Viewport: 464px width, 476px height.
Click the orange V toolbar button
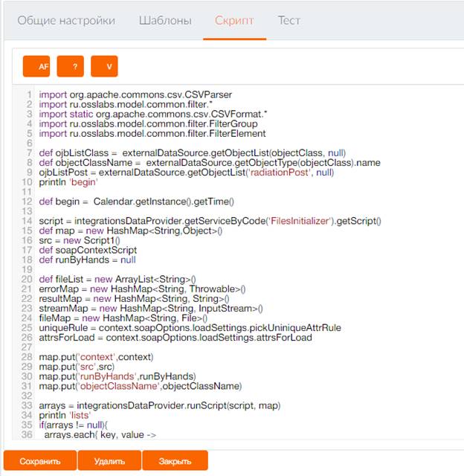coord(104,66)
